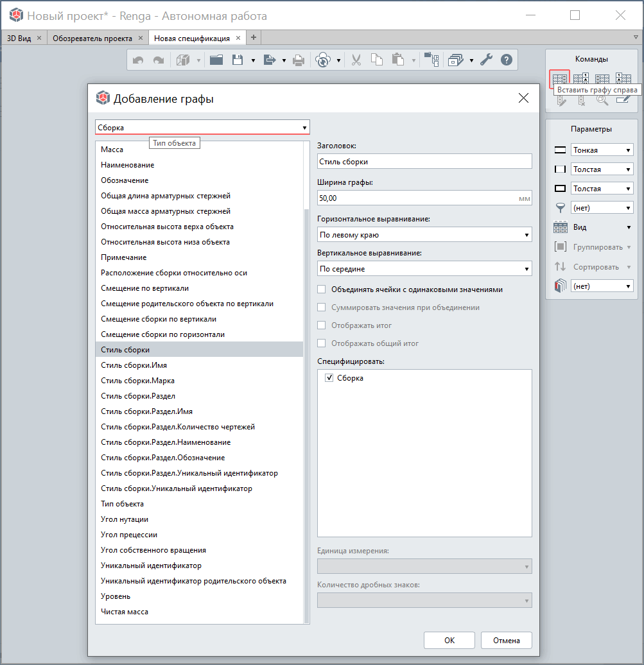Screen dimensions: 644x665
Task: Click the Заголовок text field
Action: 424,161
